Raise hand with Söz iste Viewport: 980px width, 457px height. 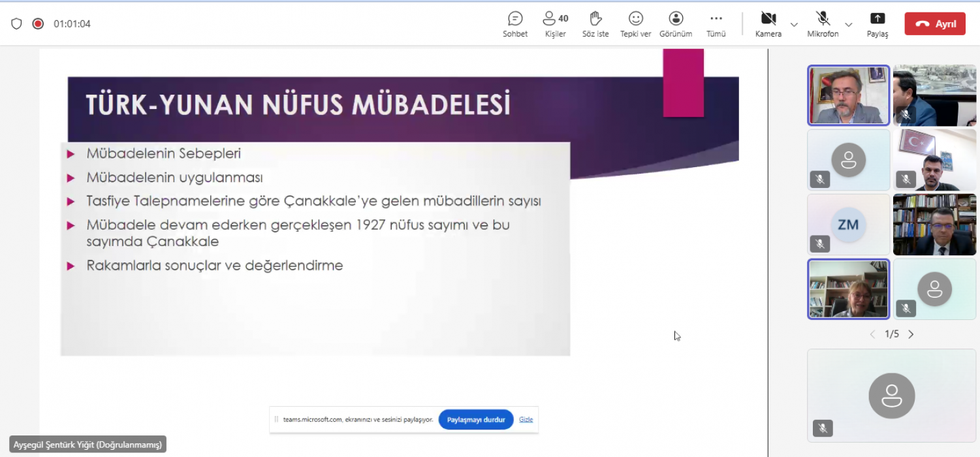595,24
